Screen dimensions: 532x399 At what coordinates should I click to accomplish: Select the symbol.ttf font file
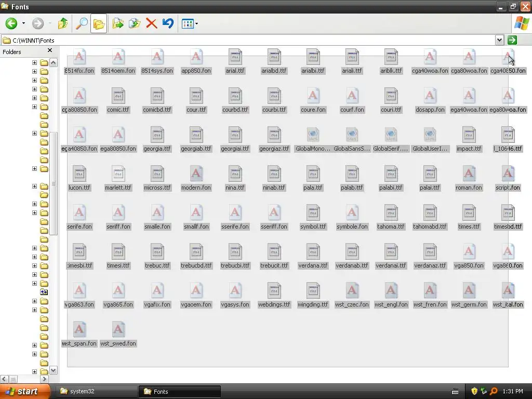point(313,218)
